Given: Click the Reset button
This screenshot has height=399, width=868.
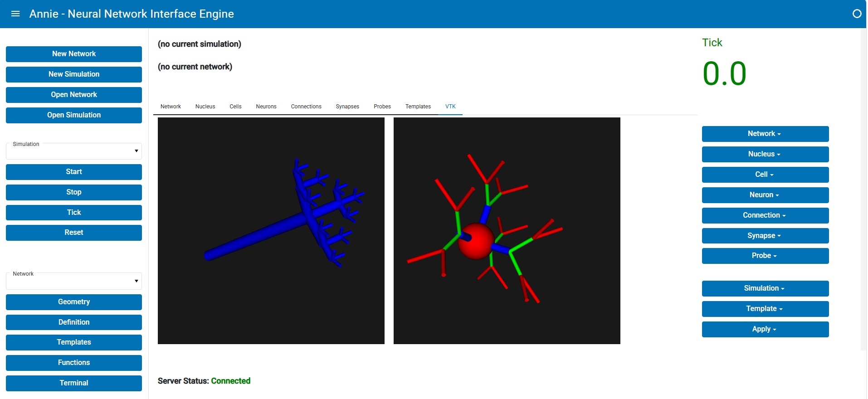Looking at the screenshot, I should [74, 233].
